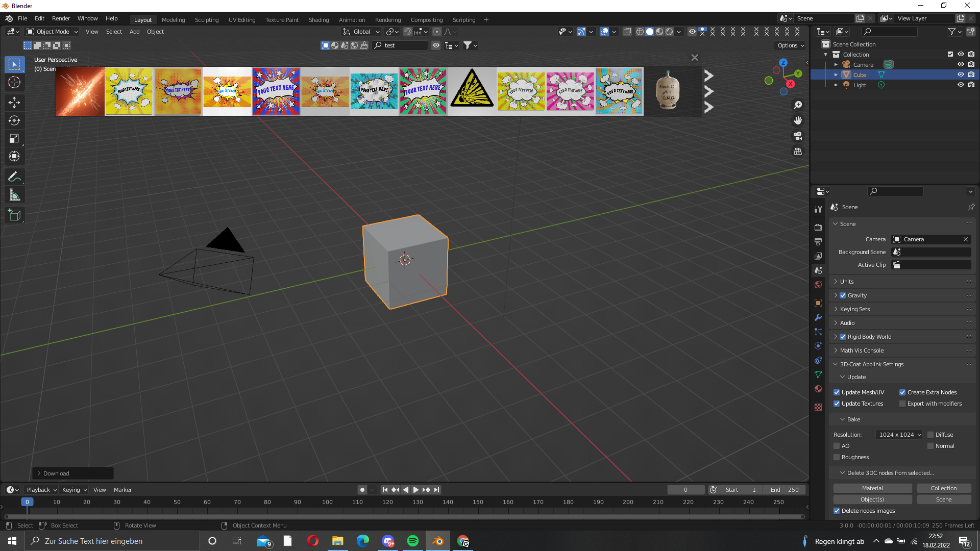Screen dimensions: 980x551
Task: Switch to Modifier Properties
Action: tap(818, 317)
